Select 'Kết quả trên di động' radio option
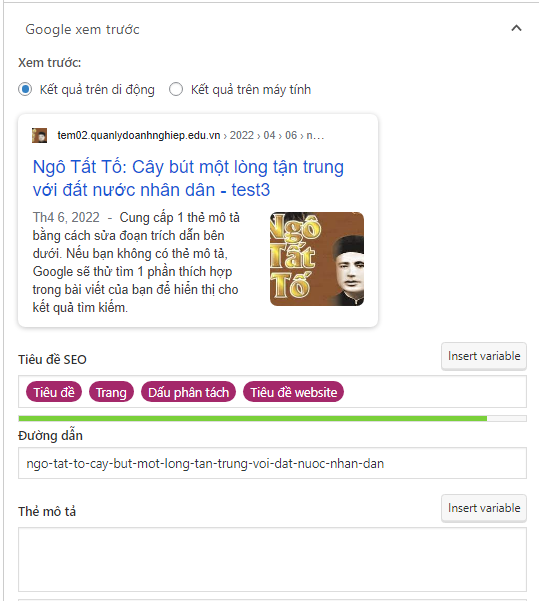Image resolution: width=539 pixels, height=601 pixels. pos(25,89)
